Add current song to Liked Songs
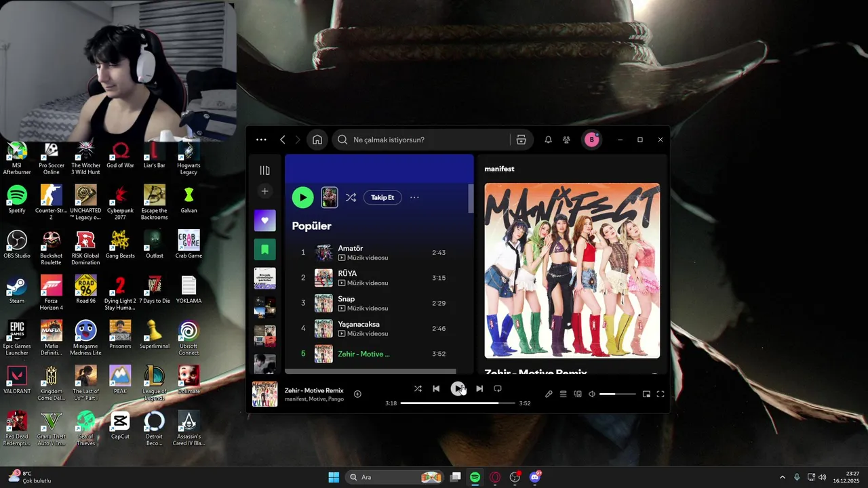Viewport: 868px width, 488px height. coord(357,394)
